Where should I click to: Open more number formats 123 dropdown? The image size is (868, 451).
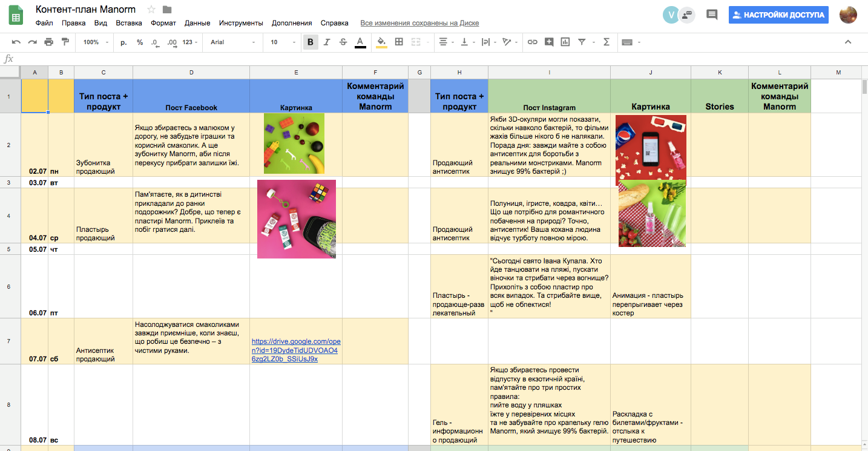coord(191,42)
